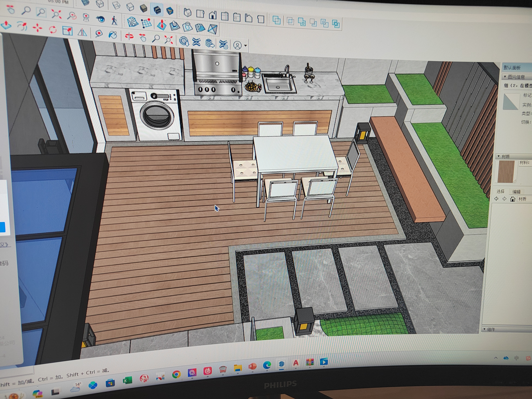Toggle Wireframe face style

[x=117, y=5]
